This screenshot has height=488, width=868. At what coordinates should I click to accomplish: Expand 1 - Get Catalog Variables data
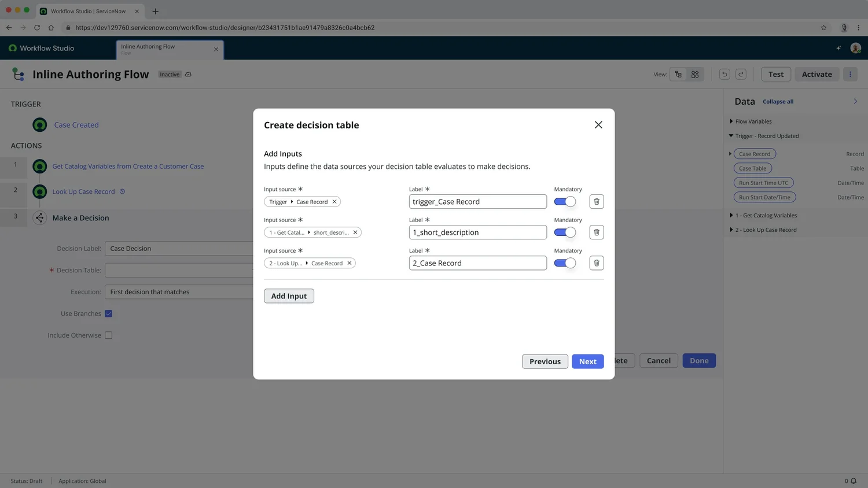click(731, 216)
